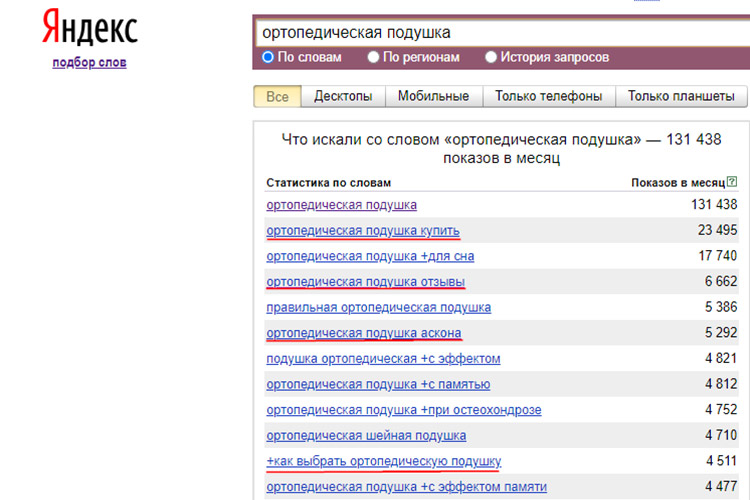
Task: Switch to the Мобильные tab
Action: [x=433, y=96]
